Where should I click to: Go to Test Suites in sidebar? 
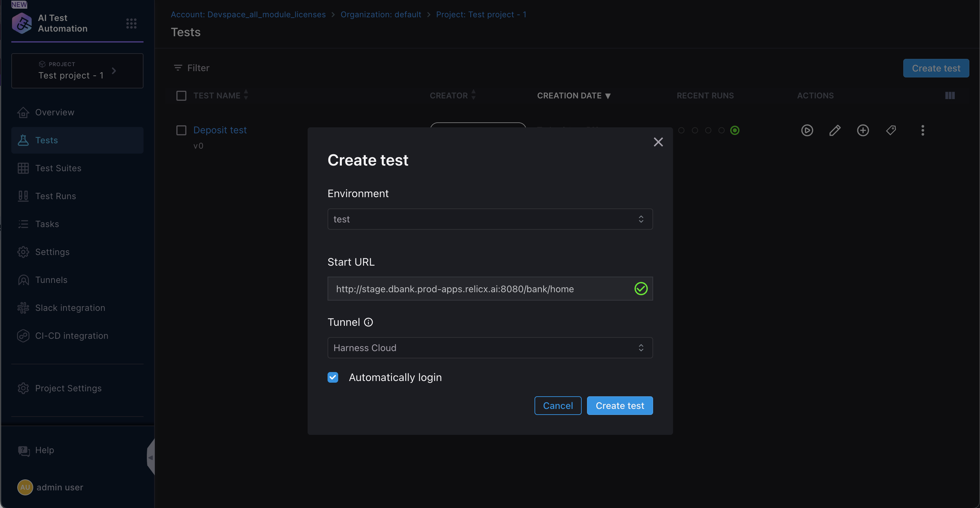pyautogui.click(x=58, y=168)
